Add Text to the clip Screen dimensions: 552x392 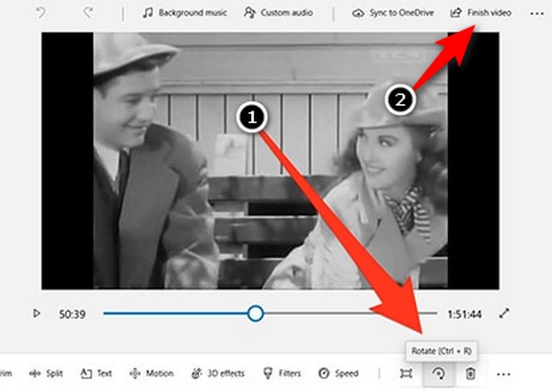coord(96,374)
